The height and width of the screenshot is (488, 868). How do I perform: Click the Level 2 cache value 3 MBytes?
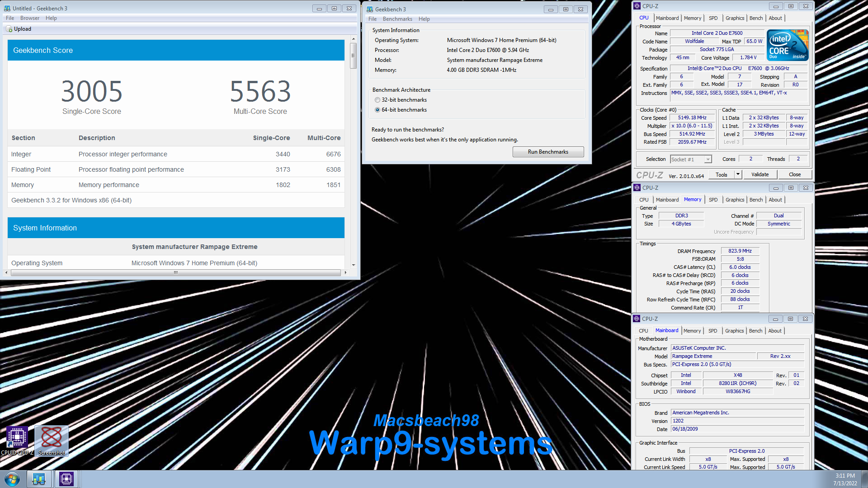764,134
